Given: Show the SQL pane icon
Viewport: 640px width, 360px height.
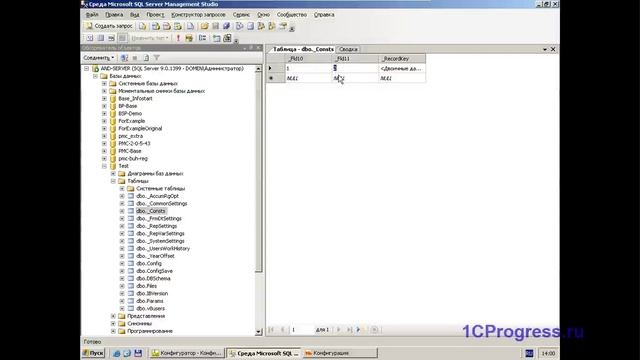Looking at the screenshot, I should [111, 38].
